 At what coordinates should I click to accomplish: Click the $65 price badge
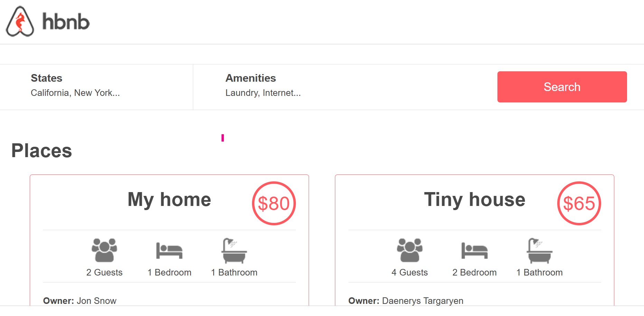579,204
